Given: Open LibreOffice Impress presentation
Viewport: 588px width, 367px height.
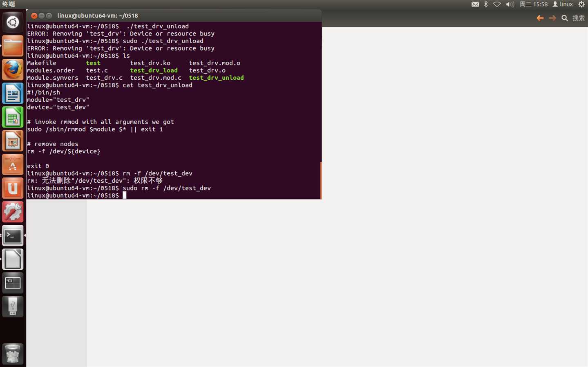Looking at the screenshot, I should tap(13, 141).
